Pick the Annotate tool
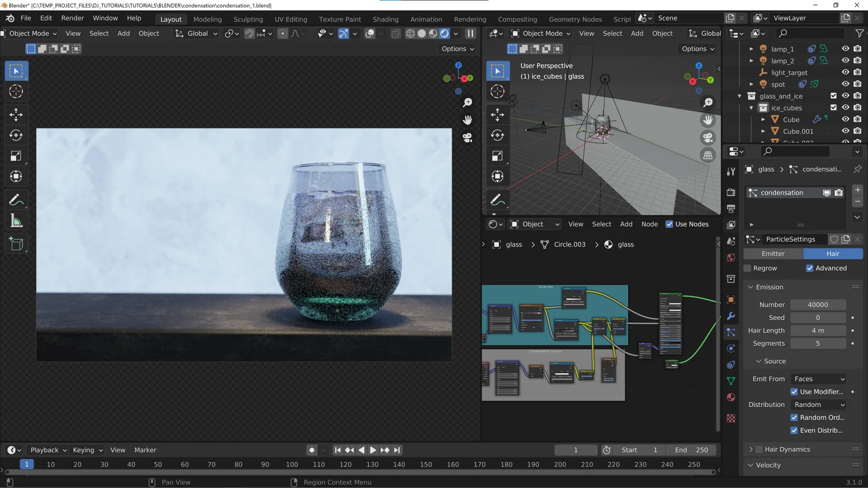This screenshot has width=868, height=488. point(16,199)
